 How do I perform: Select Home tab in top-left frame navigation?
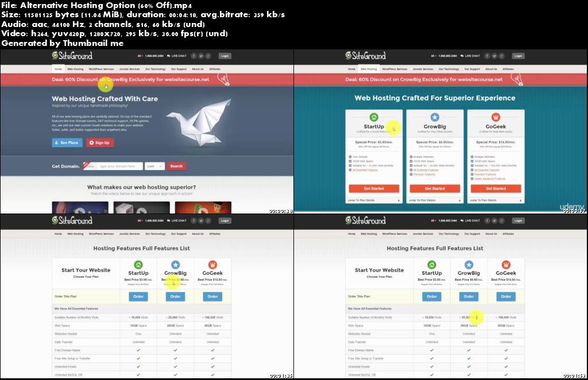pyautogui.click(x=58, y=69)
